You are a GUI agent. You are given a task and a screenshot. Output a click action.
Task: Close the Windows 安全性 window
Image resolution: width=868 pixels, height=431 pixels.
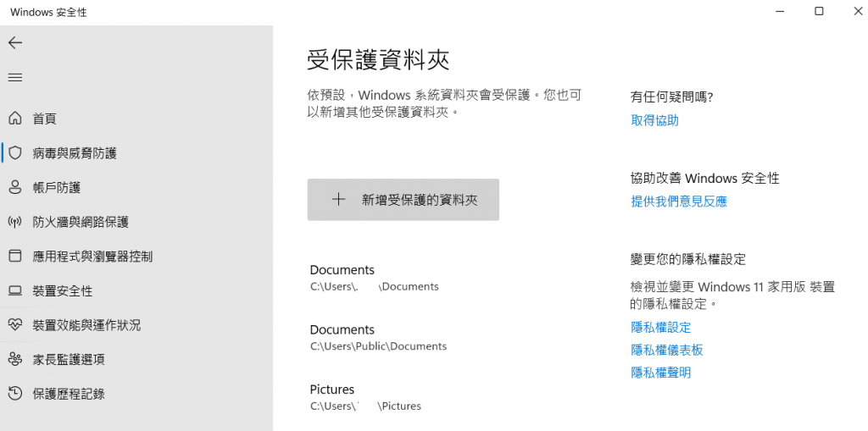tap(858, 11)
